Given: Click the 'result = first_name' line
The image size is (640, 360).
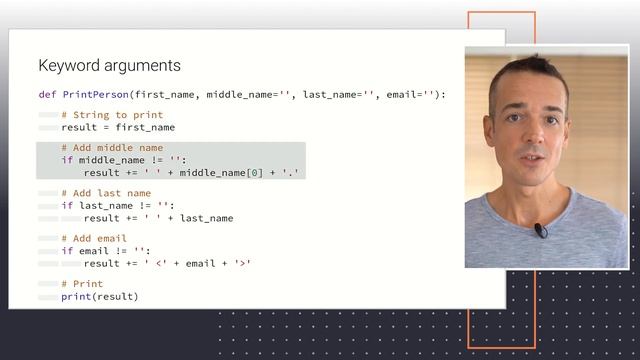Looking at the screenshot, I should (118, 127).
